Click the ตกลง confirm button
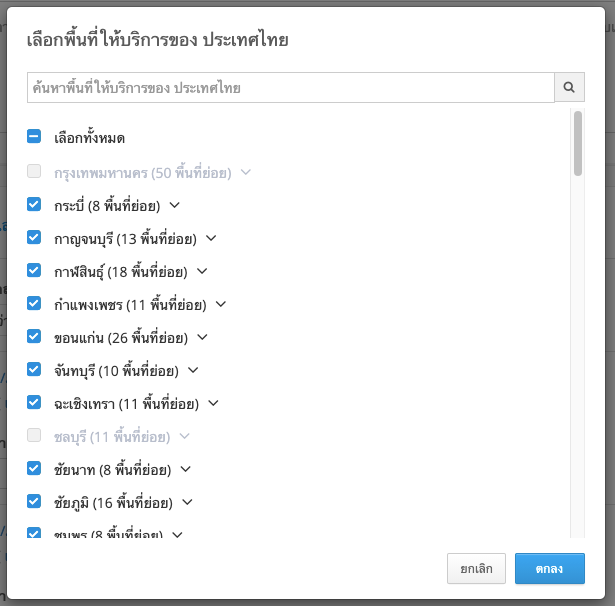The height and width of the screenshot is (606, 615). 549,568
